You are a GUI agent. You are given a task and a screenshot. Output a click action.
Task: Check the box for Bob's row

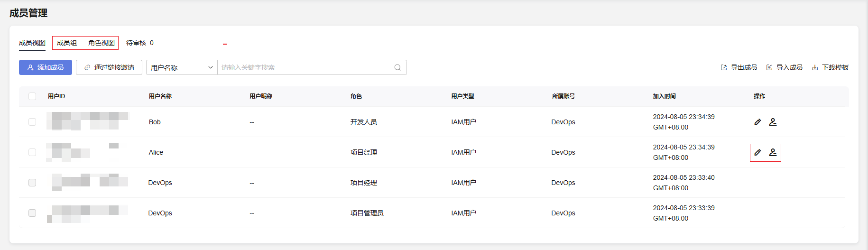[x=32, y=122]
